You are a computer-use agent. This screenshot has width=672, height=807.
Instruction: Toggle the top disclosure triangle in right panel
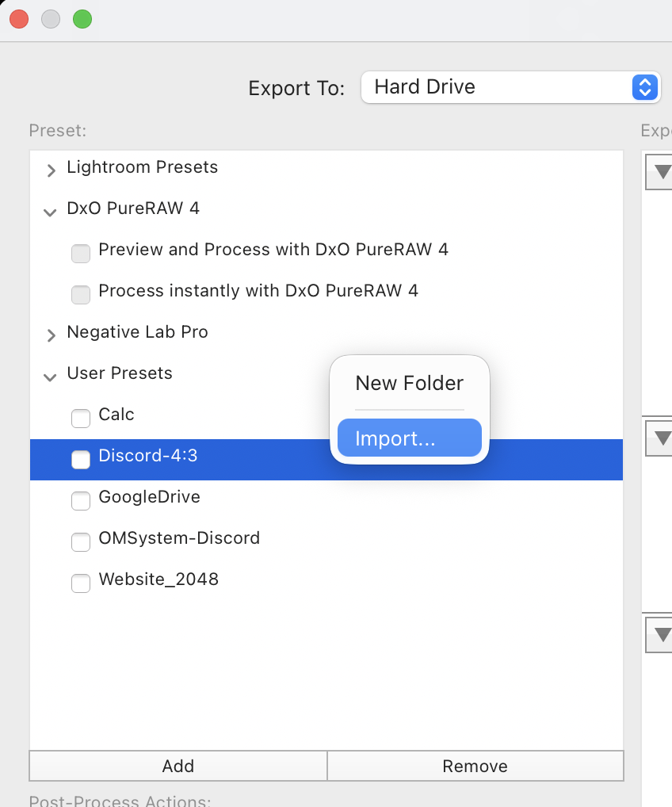661,171
